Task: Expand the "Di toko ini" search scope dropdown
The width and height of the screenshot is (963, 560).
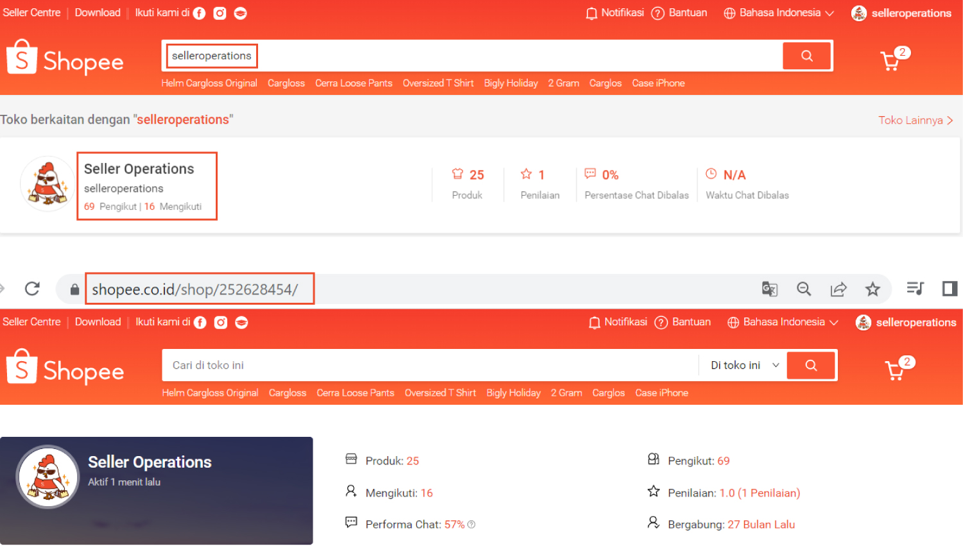Action: pos(743,366)
